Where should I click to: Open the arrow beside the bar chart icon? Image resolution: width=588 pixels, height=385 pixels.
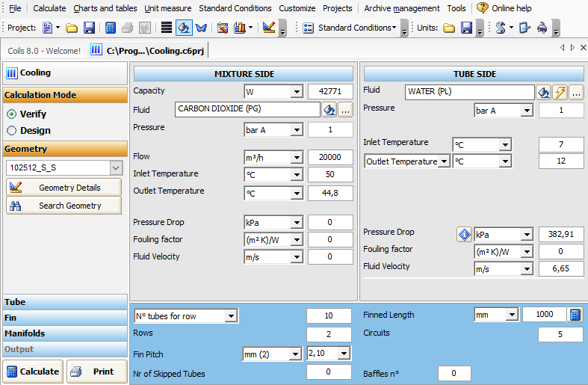[250, 28]
